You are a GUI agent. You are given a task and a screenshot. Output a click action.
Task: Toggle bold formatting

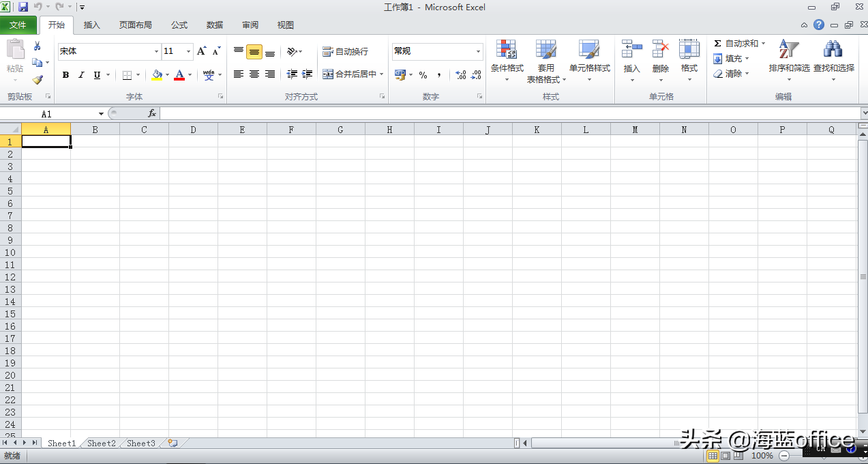[x=65, y=75]
